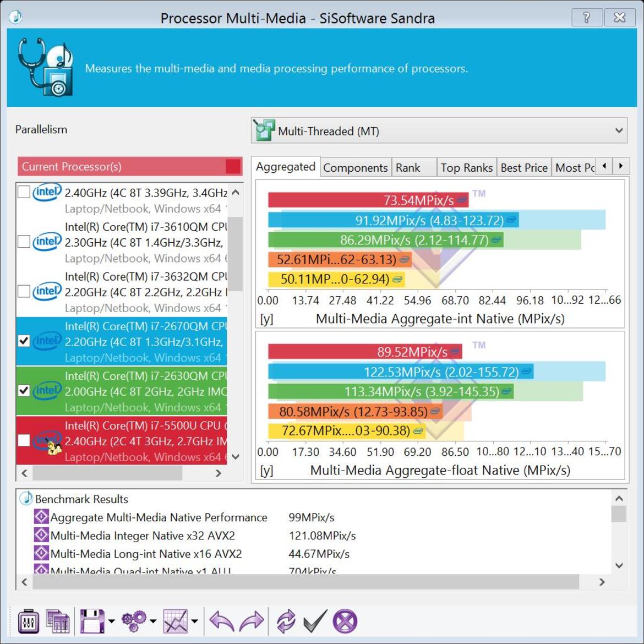644x644 pixels.
Task: Click the orange 80.58MPix/s chart bar
Action: pos(355,411)
